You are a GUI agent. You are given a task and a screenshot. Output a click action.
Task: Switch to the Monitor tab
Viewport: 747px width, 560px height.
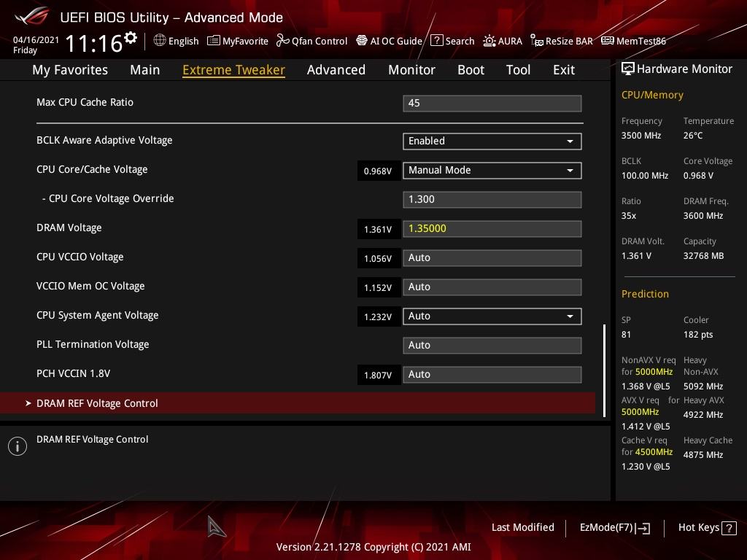click(411, 70)
